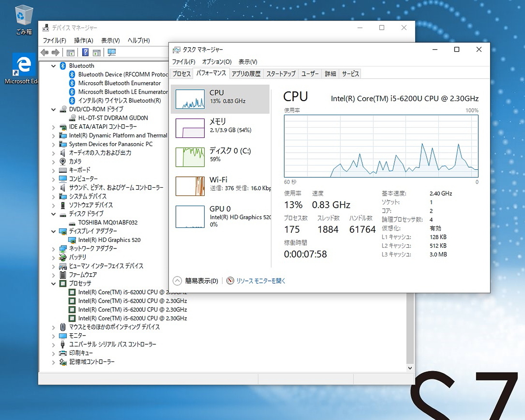Click the Back arrow in Device Manager toolbar
Image resolution: width=525 pixels, height=420 pixels.
click(x=45, y=52)
